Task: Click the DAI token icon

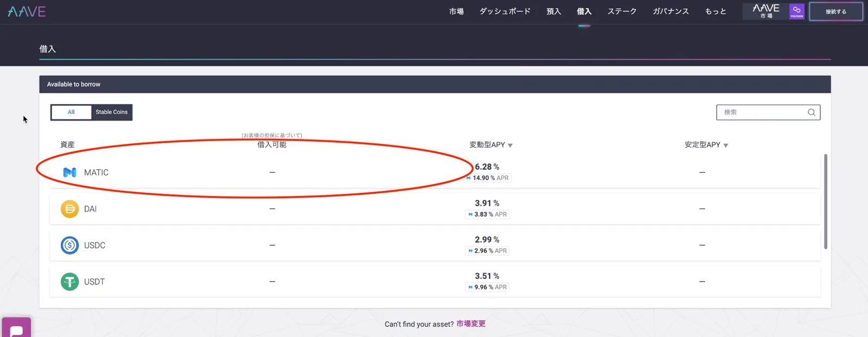Action: (69, 209)
